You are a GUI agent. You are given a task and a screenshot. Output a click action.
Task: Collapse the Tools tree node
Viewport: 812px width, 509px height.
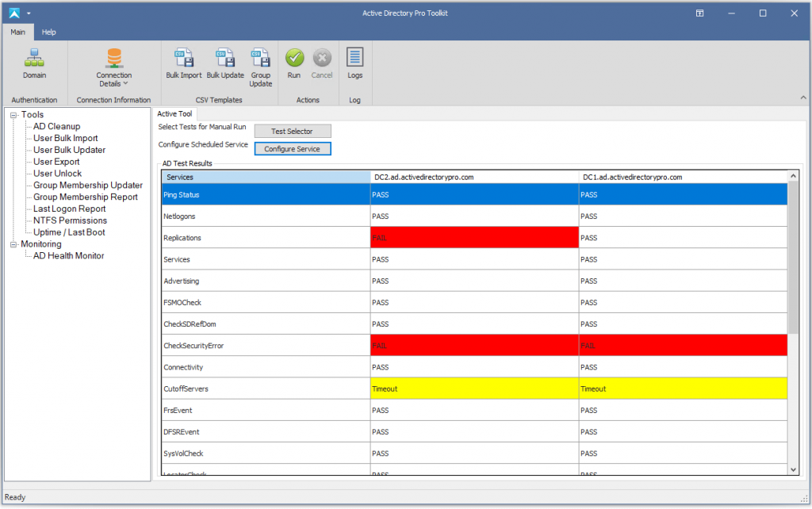click(14, 115)
